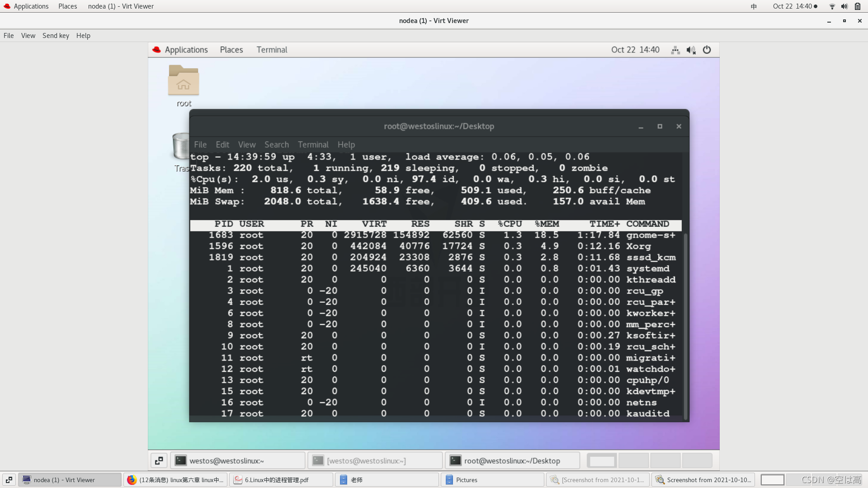Click the MiB Swap summary line
Viewport: 868px width, 488px height.
(x=418, y=202)
